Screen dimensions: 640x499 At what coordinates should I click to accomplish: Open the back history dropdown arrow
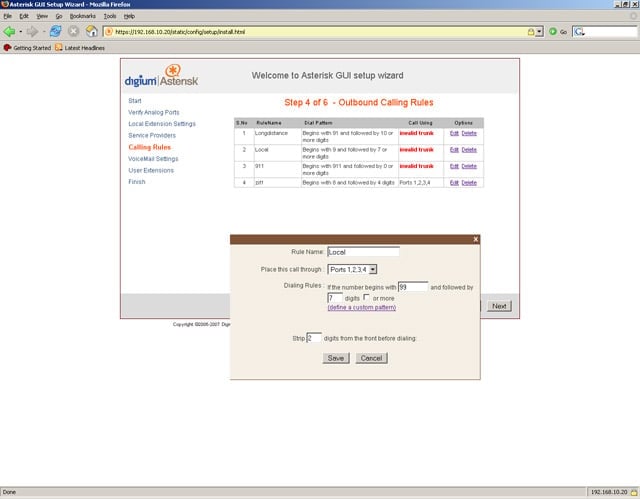[x=20, y=31]
